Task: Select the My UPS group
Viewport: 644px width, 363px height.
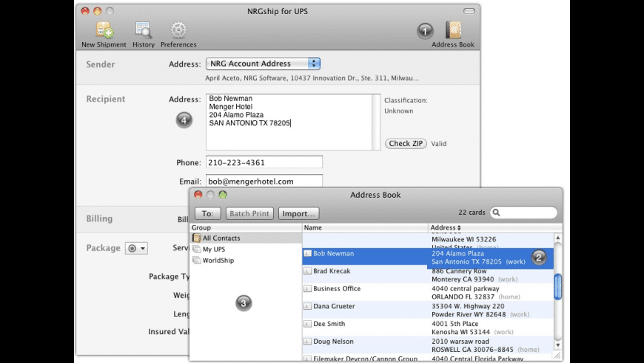Action: 246,249
